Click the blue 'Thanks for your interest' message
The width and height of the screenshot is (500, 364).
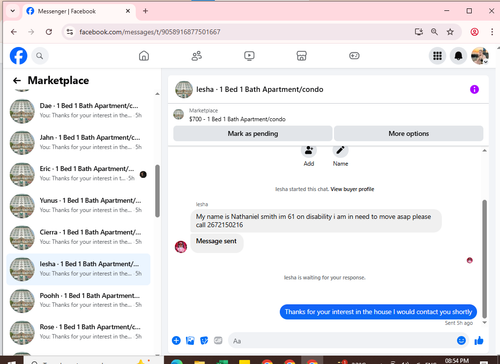tap(378, 312)
